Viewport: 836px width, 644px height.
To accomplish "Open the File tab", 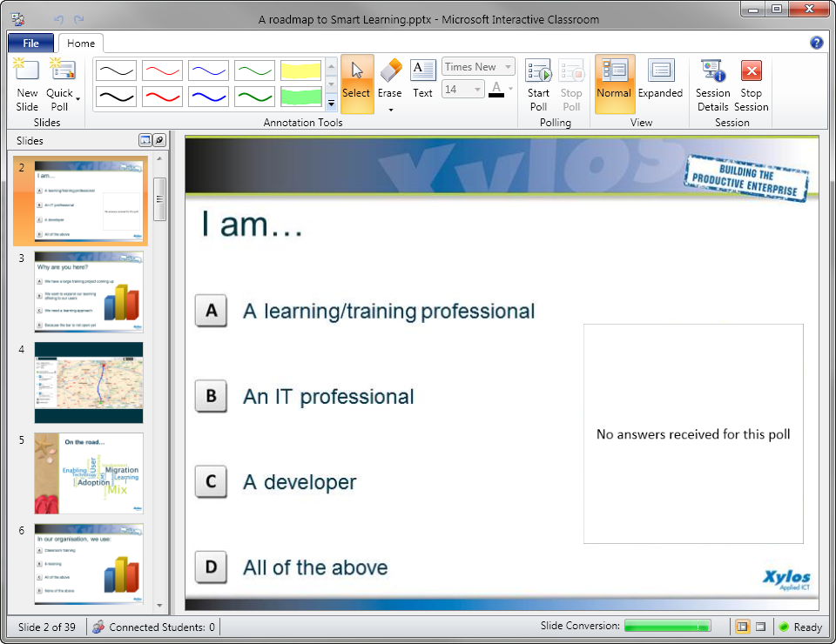I will 31,44.
